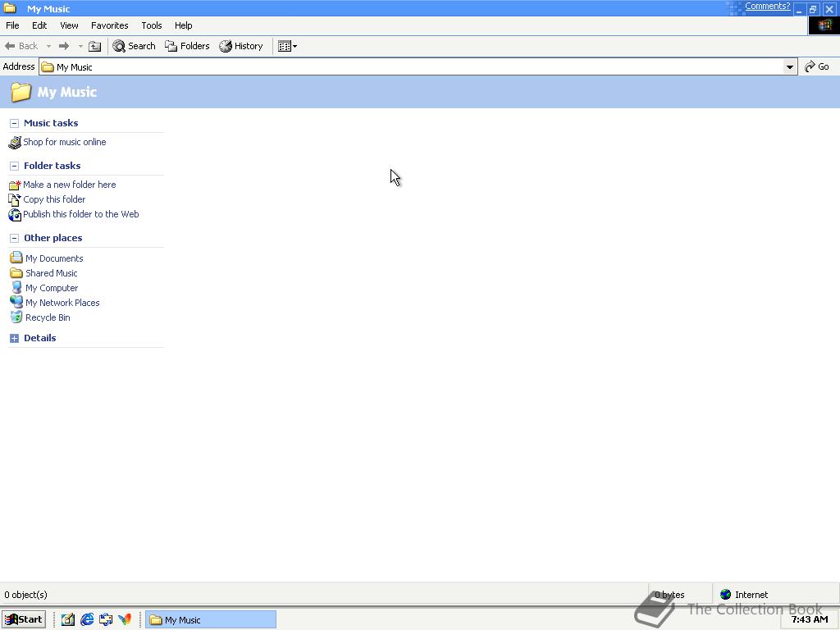Screen dimensions: 840x630
Task: Click the Go button
Action: click(817, 66)
